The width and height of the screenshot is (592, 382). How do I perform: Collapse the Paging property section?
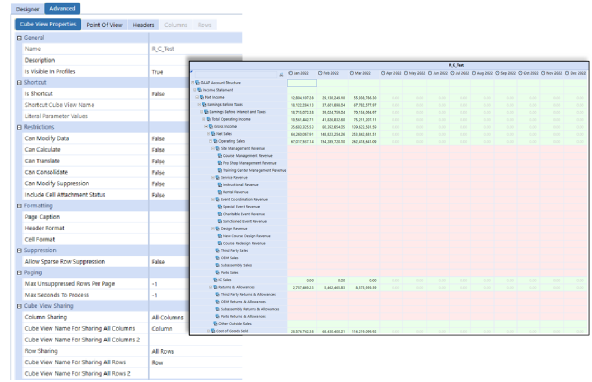(19, 273)
